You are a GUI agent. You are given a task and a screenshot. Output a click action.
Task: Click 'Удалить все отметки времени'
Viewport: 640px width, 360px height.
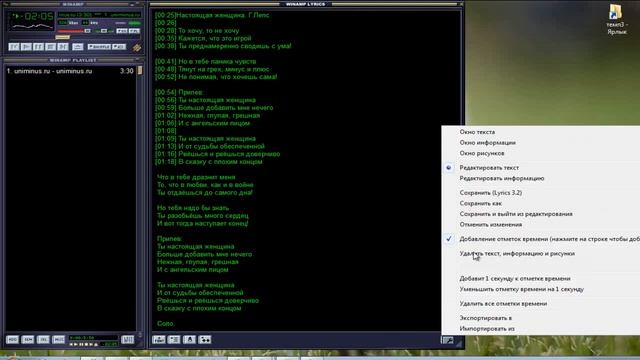(503, 304)
